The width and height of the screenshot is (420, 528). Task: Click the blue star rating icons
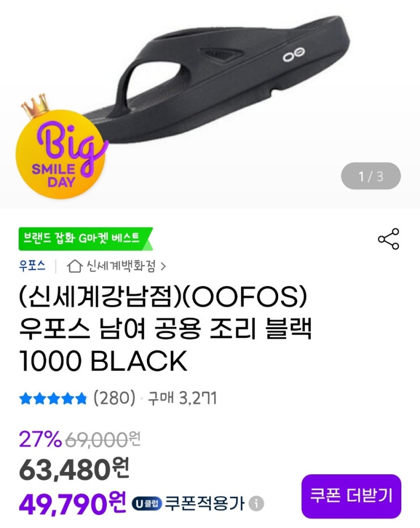click(x=53, y=399)
